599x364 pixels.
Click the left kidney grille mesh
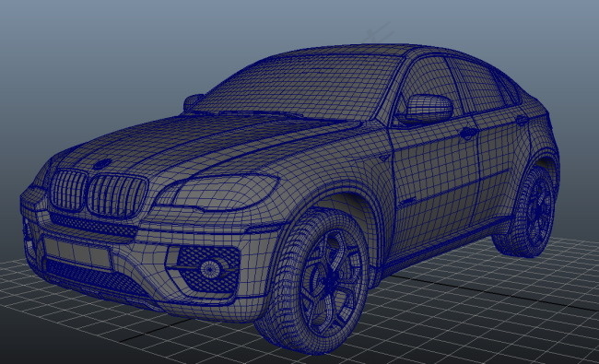tap(69, 190)
